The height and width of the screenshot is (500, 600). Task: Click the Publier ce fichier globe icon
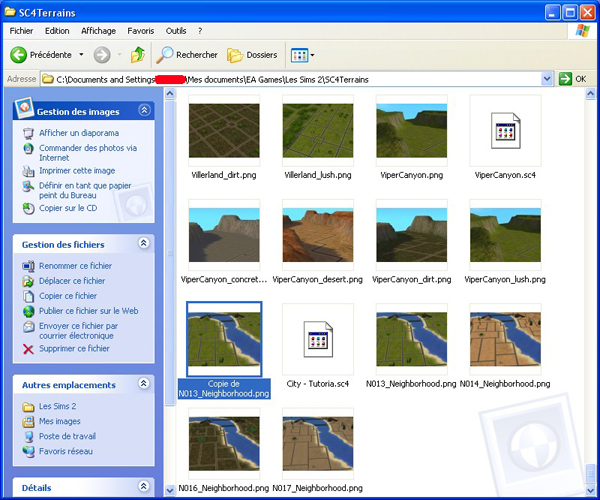(28, 311)
